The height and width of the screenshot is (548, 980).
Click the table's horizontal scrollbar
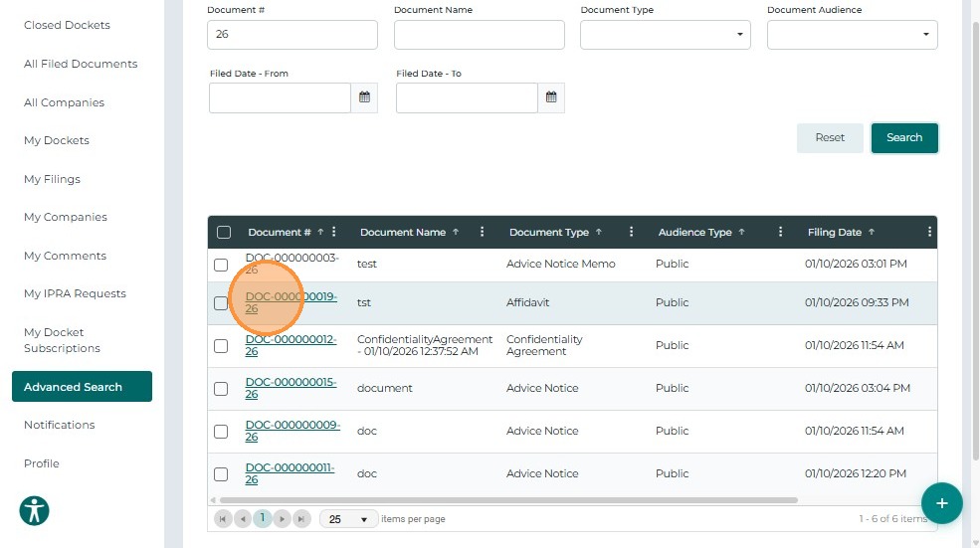[508, 500]
